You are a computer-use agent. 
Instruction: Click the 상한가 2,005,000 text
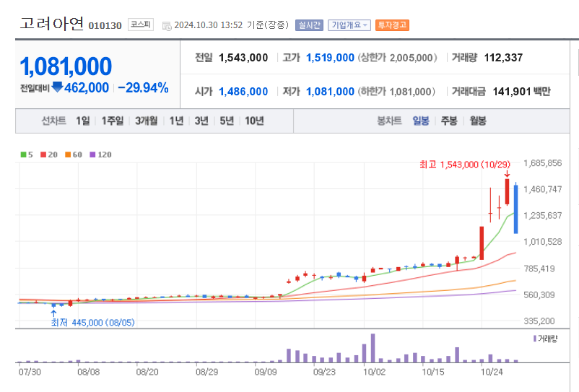pos(397,58)
